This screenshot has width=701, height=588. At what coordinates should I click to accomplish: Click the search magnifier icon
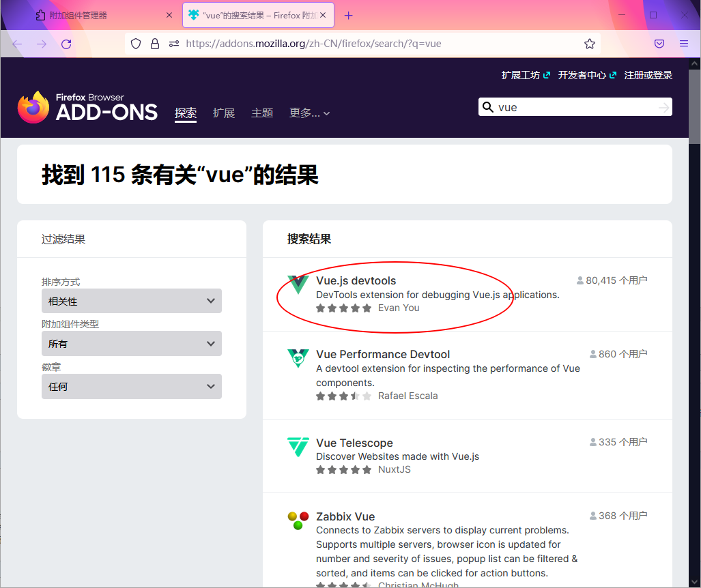[x=488, y=107]
